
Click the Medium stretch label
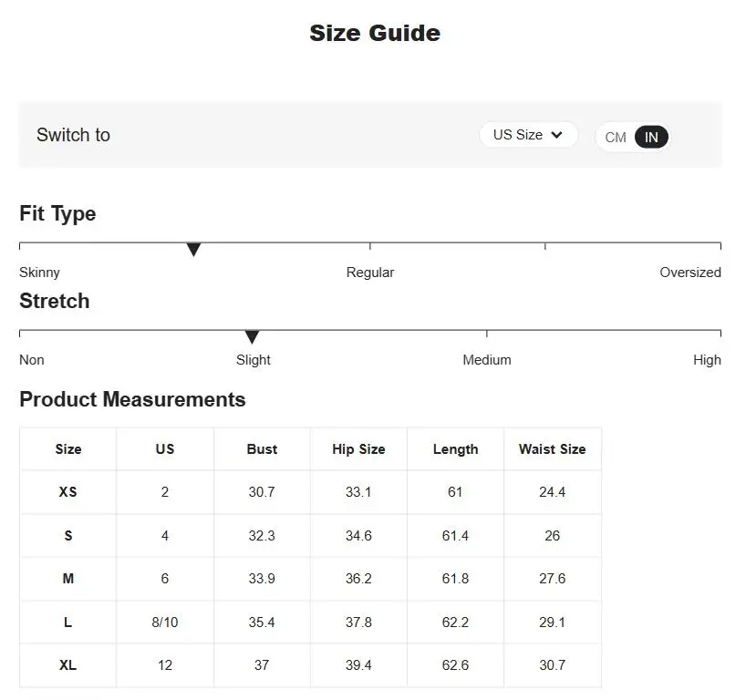point(487,360)
